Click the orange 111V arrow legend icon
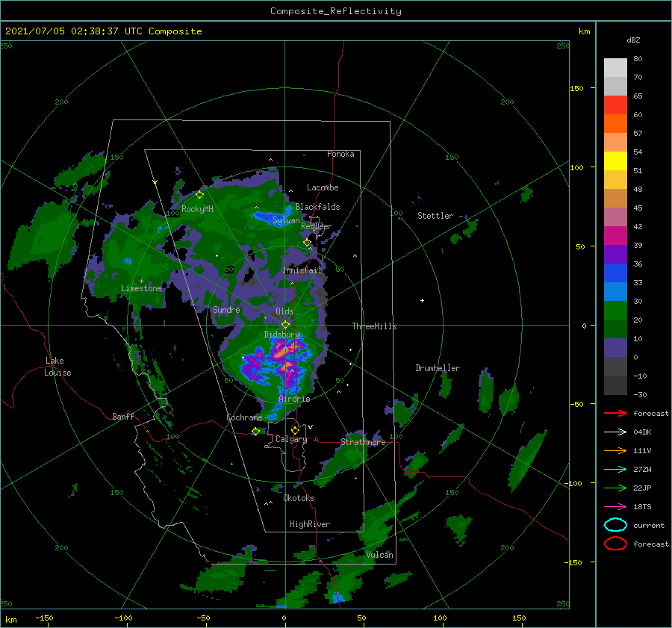The image size is (672, 628). (615, 450)
